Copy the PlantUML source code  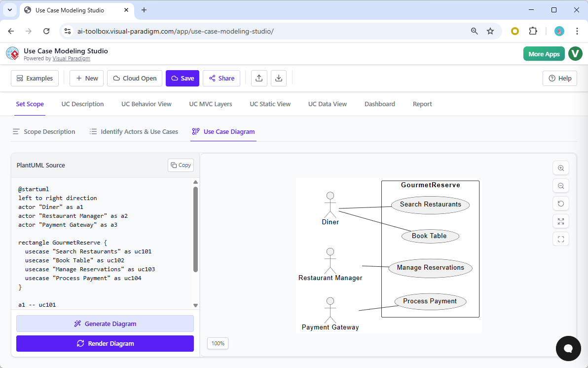(x=181, y=165)
